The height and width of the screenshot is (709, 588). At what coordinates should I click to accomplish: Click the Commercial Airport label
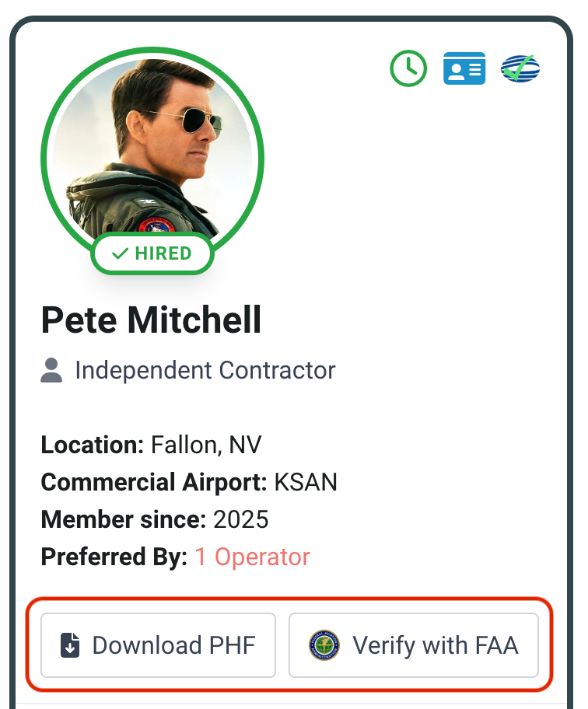click(154, 482)
